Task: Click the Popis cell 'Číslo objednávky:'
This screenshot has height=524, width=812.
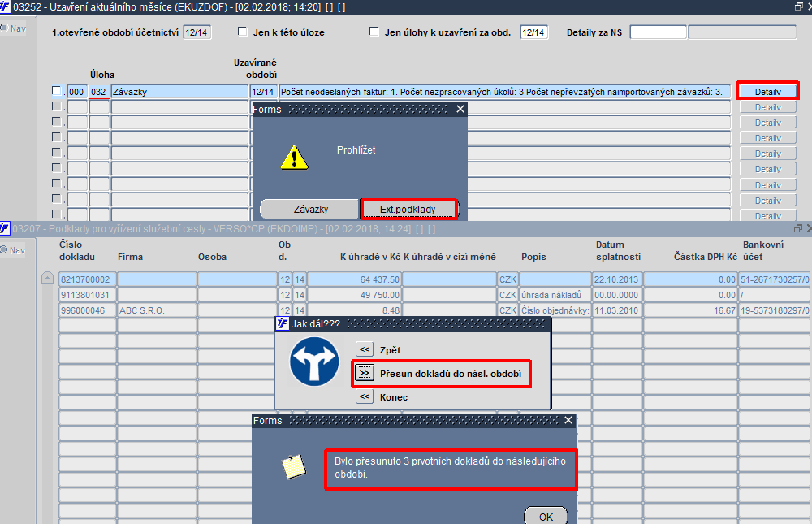Action: [555, 310]
